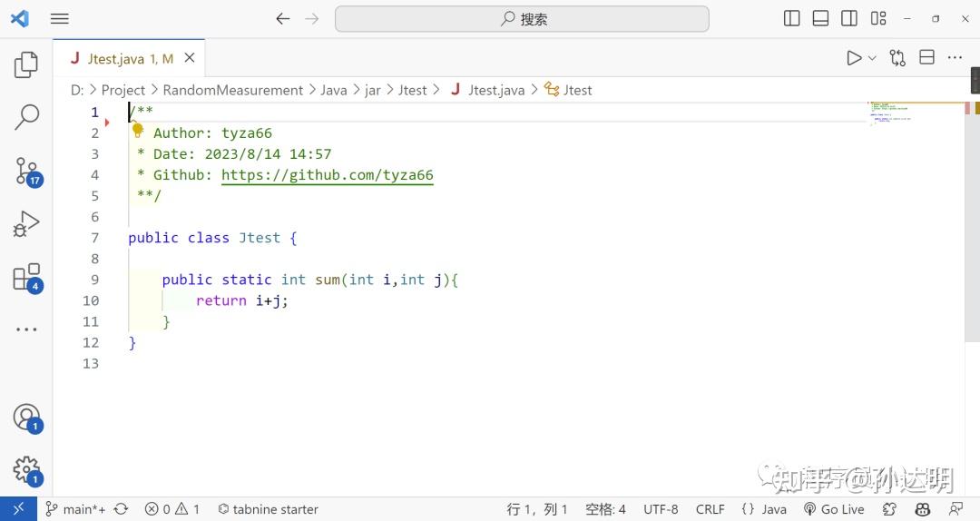Toggle the secondary side bar layout button
Viewport: 980px width, 521px height.
[x=849, y=18]
